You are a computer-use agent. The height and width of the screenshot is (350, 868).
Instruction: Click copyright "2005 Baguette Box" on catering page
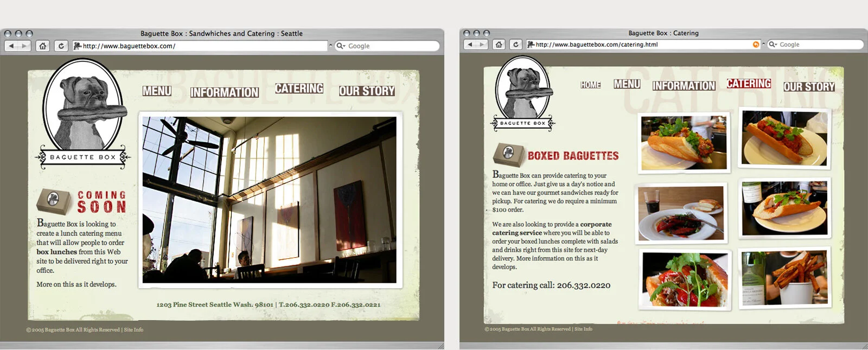point(527,329)
